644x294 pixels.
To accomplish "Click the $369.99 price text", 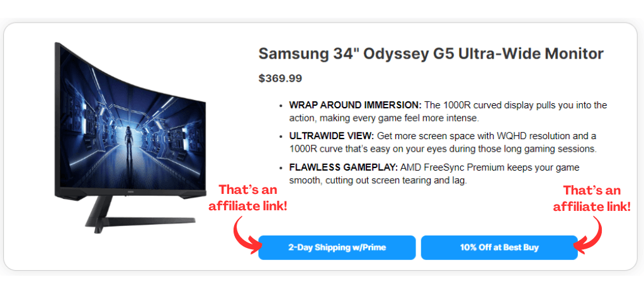I will (280, 78).
